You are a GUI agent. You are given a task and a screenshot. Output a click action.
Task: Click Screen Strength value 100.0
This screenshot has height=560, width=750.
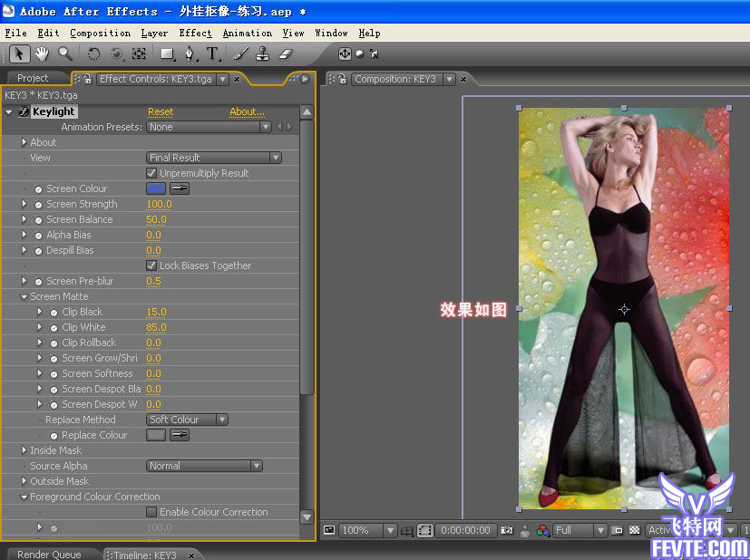click(159, 204)
